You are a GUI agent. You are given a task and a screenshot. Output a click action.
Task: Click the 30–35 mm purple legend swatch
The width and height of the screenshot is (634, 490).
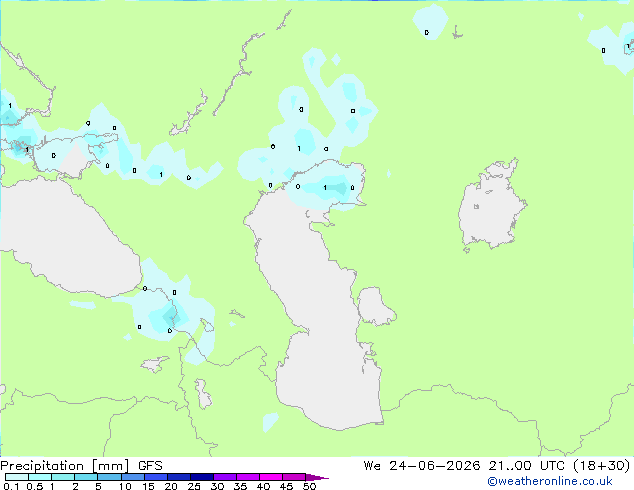(224, 477)
